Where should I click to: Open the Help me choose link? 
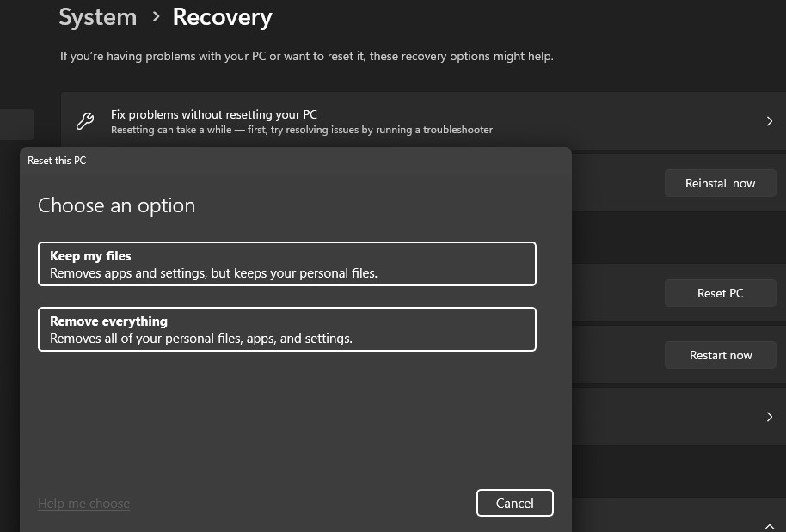(x=83, y=504)
